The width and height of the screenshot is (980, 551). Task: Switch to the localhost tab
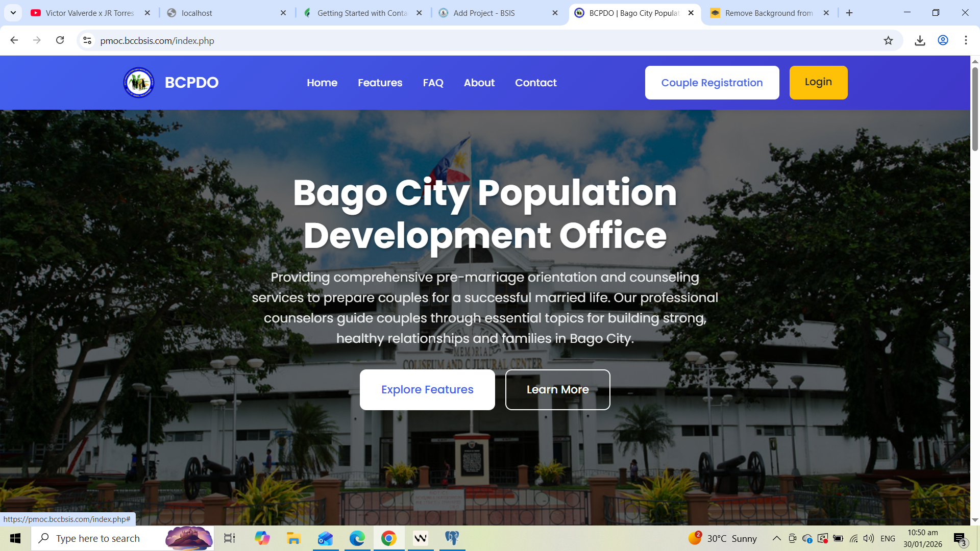[225, 13]
